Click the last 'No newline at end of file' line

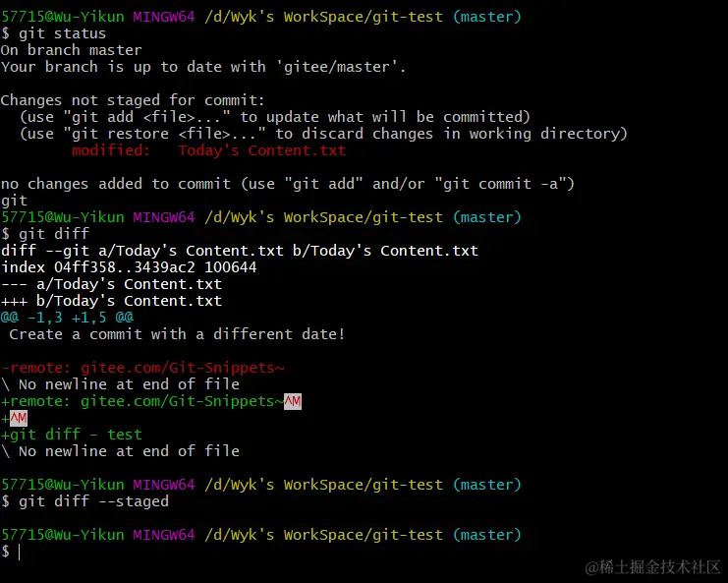pos(120,451)
